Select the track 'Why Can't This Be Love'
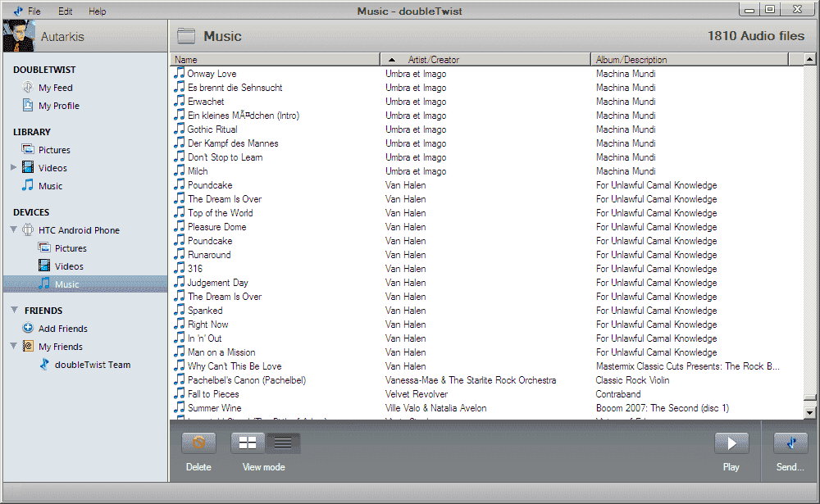The height and width of the screenshot is (504, 820). tap(235, 366)
